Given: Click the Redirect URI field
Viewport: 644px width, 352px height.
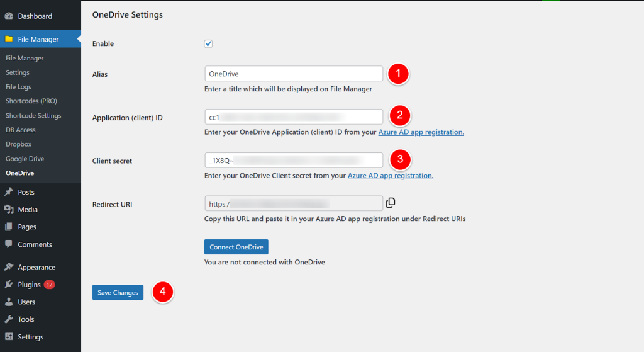Looking at the screenshot, I should pyautogui.click(x=294, y=203).
